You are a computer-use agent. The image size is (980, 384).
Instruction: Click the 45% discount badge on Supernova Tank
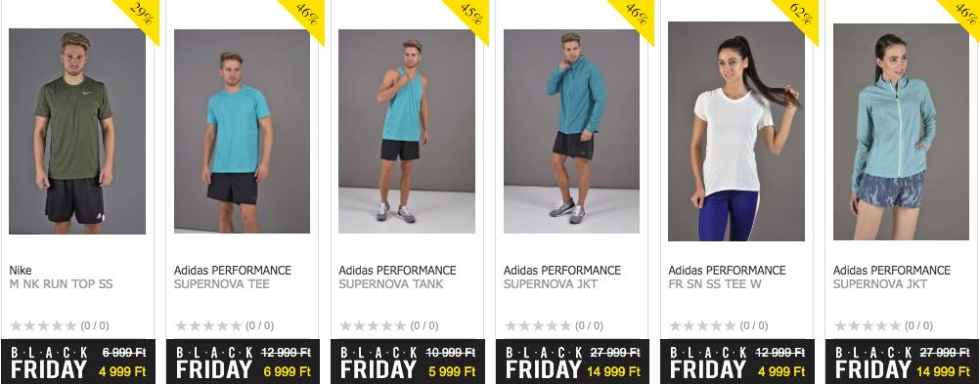[x=470, y=15]
